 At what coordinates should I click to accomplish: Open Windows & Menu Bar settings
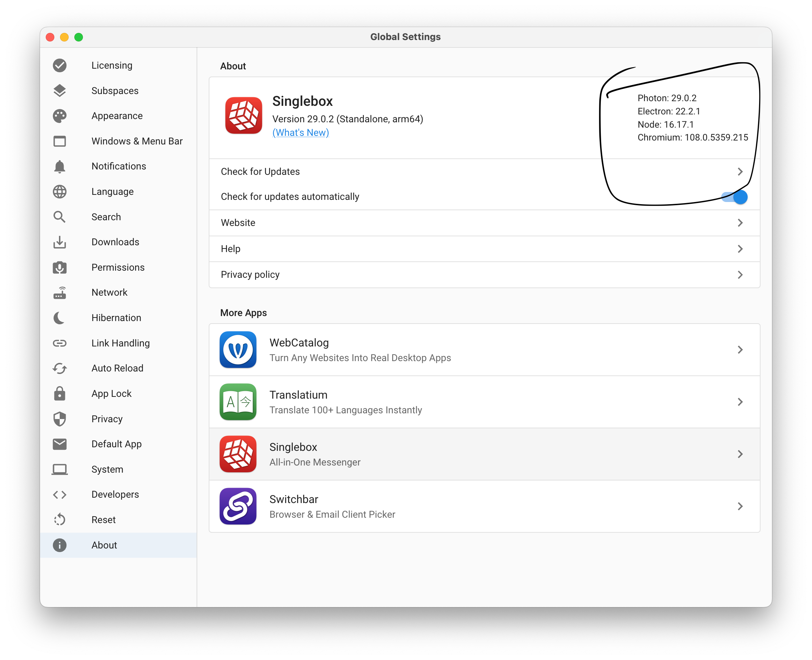pos(118,142)
